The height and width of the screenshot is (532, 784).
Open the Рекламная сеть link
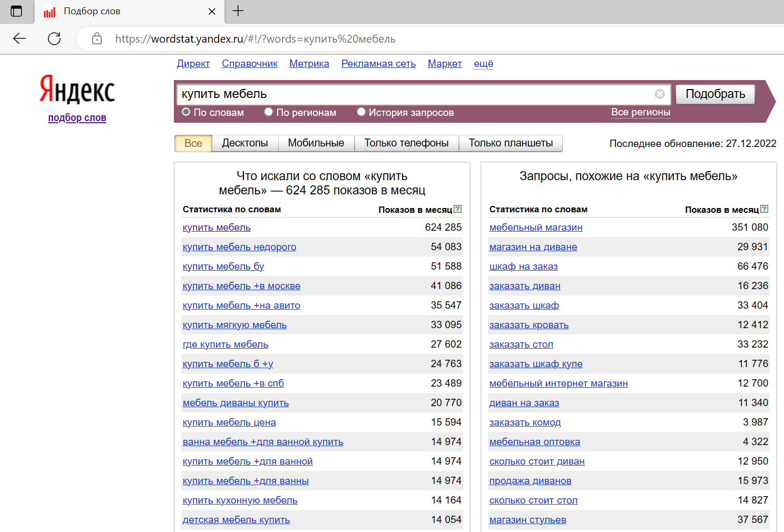tap(378, 64)
